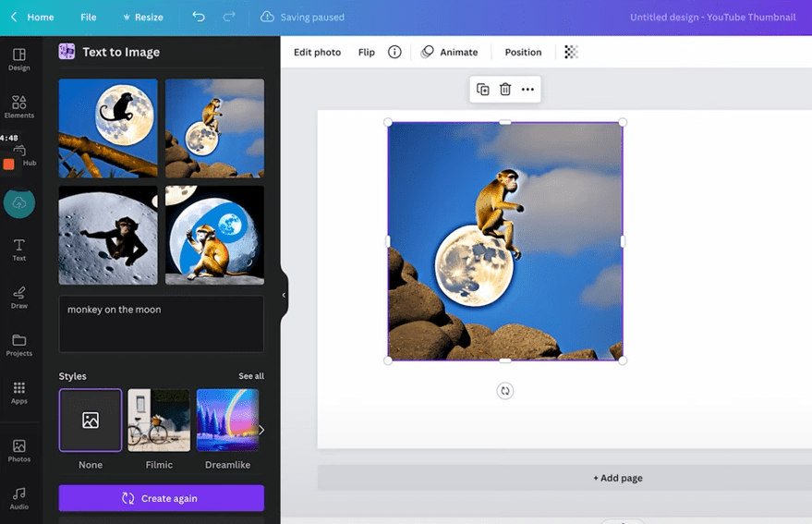Open the Text sidebar panel
The width and height of the screenshot is (812, 524).
pos(19,250)
